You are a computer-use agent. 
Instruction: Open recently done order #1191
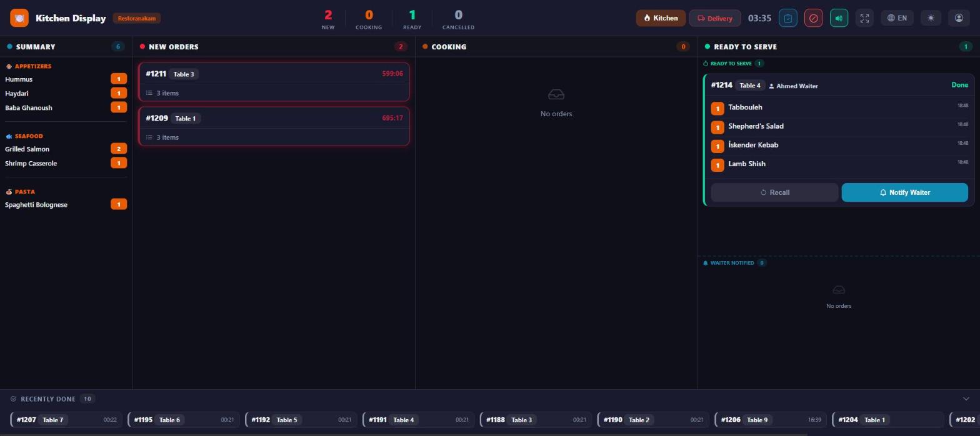(418, 420)
